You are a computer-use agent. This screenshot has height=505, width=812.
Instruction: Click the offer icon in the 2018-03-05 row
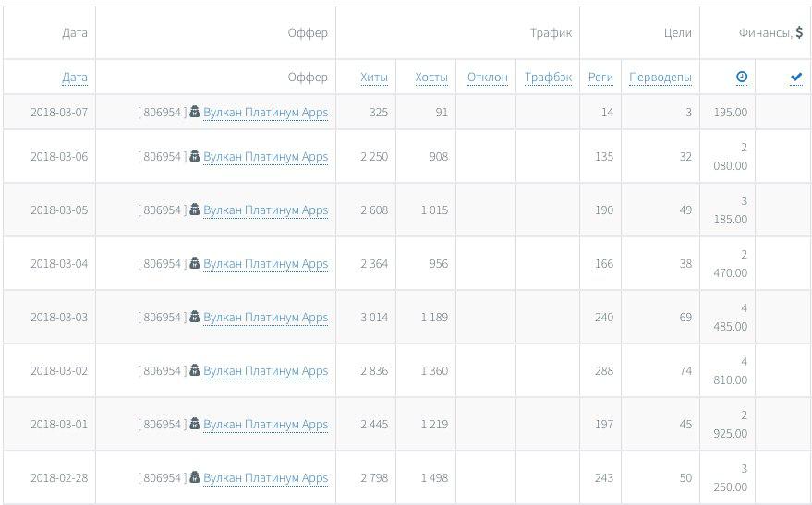[194, 209]
